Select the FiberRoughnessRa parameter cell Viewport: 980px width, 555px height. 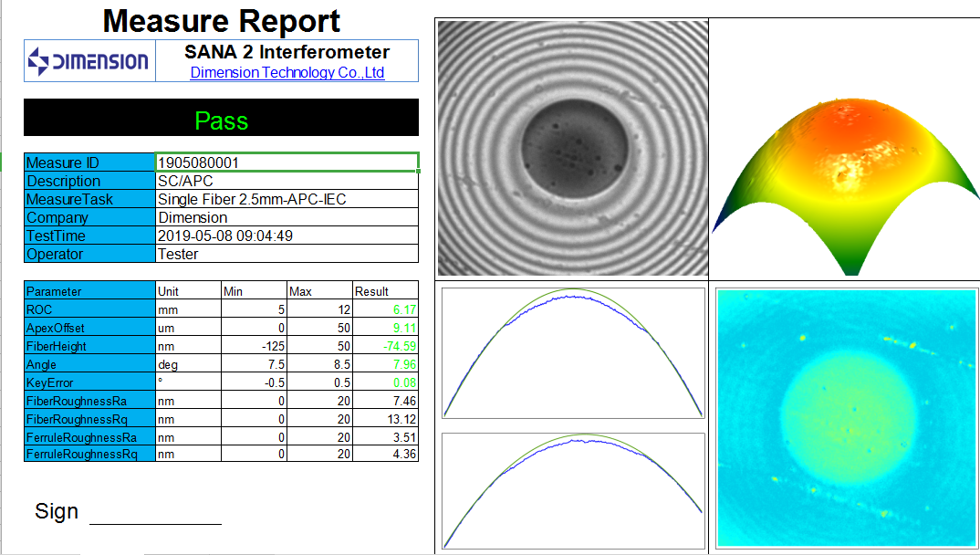point(89,400)
